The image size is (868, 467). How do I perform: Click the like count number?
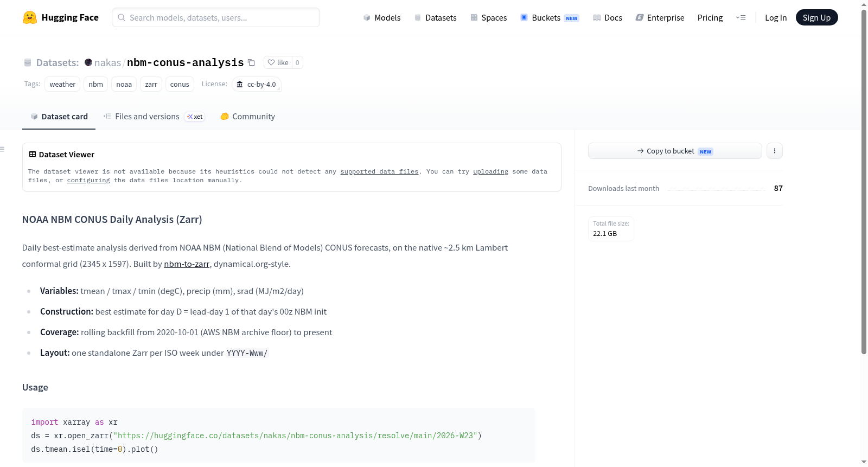[297, 62]
